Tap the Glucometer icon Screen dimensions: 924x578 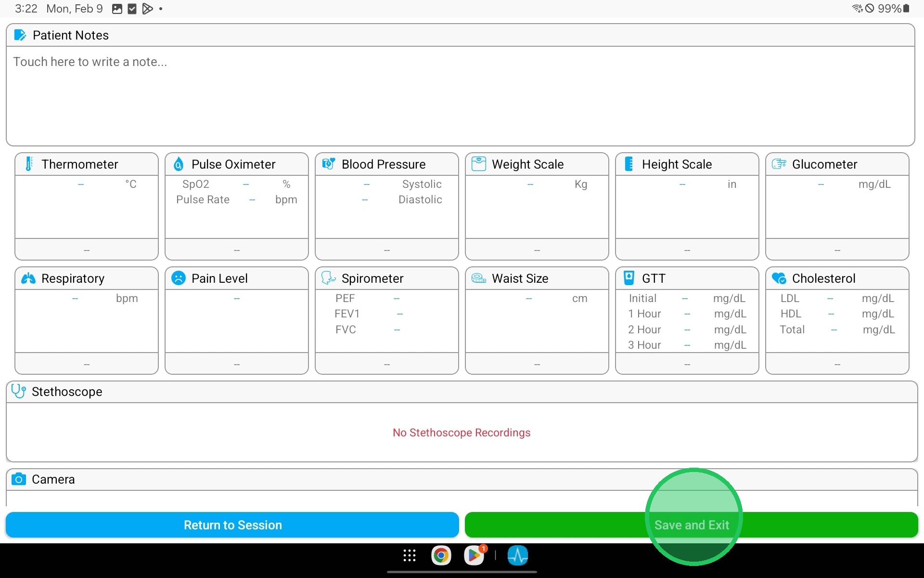pyautogui.click(x=779, y=164)
